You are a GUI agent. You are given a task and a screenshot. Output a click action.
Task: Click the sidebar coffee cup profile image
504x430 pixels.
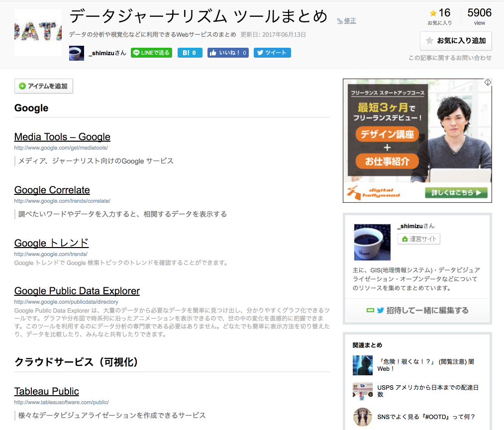[372, 242]
